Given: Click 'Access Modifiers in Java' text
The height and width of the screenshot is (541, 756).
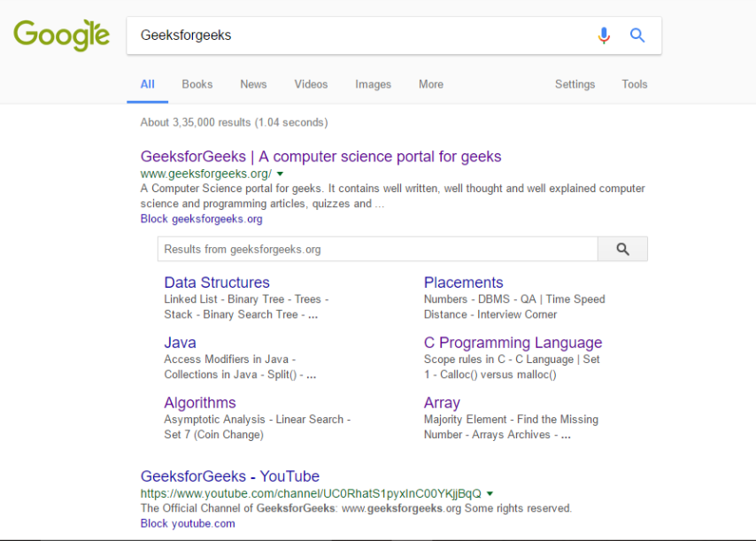Looking at the screenshot, I should tap(226, 359).
